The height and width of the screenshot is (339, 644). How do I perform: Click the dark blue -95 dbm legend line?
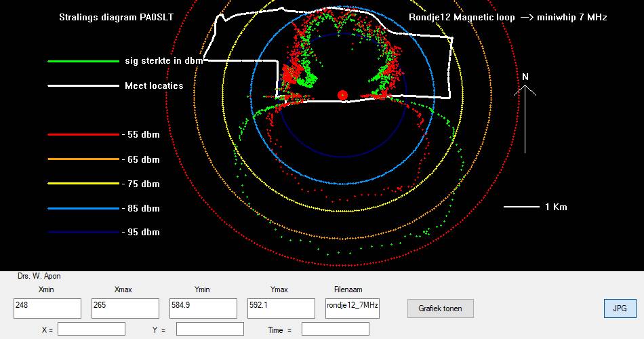[x=83, y=232]
